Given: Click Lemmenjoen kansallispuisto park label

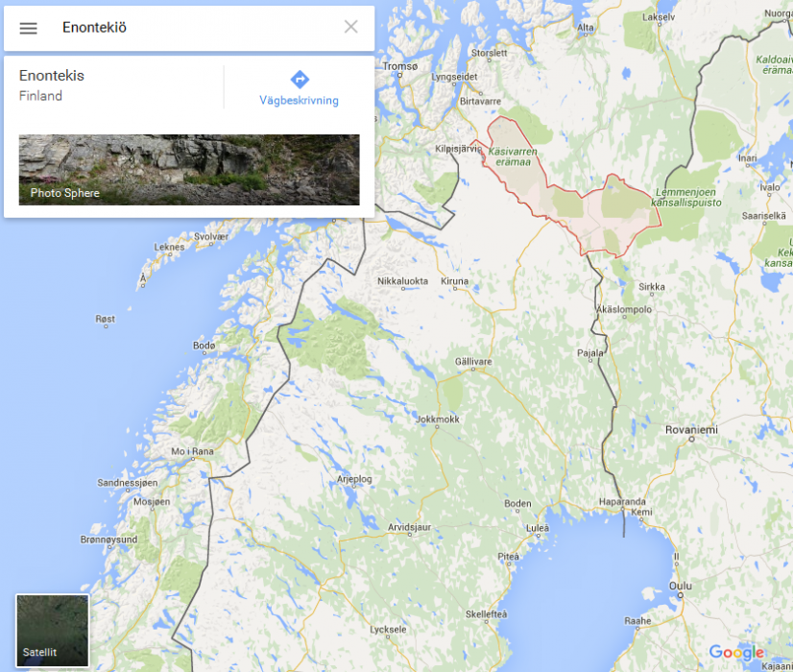Looking at the screenshot, I should 685,197.
